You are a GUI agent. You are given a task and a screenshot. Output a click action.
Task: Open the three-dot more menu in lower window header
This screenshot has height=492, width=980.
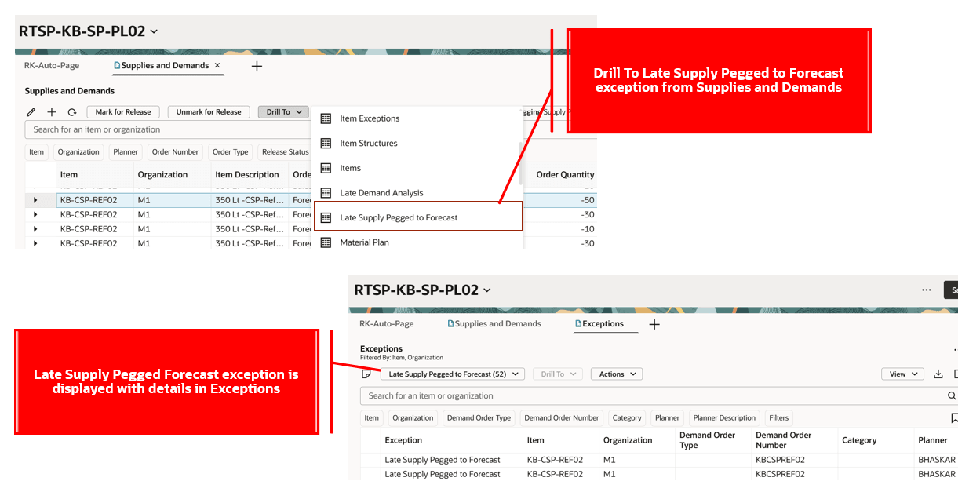(x=927, y=290)
